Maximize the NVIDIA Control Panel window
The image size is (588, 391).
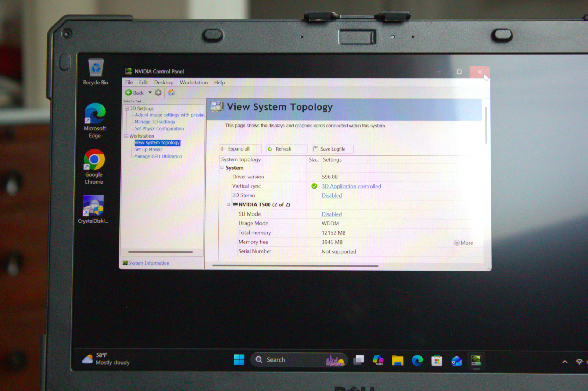pyautogui.click(x=459, y=72)
